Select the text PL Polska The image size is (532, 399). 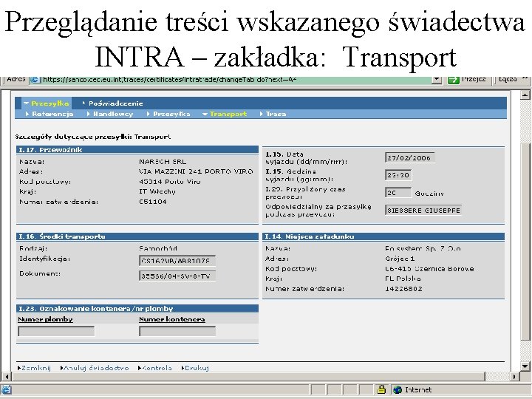click(x=403, y=279)
